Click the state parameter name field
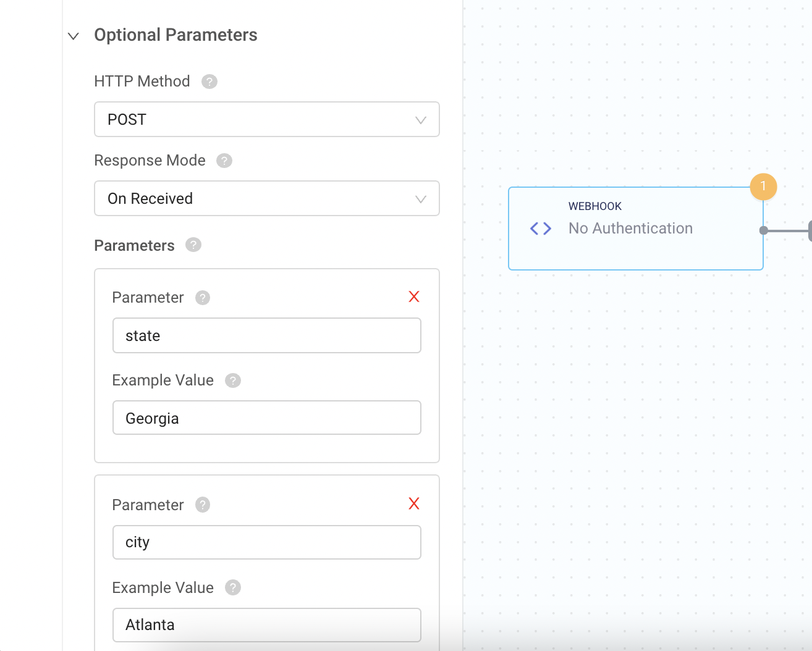 tap(266, 335)
